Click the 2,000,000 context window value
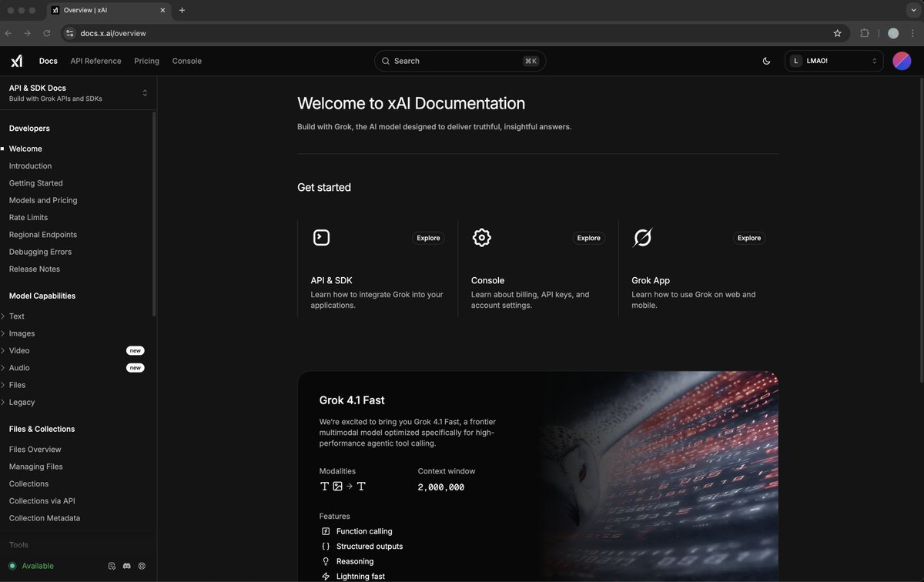This screenshot has height=582, width=924. coord(441,487)
